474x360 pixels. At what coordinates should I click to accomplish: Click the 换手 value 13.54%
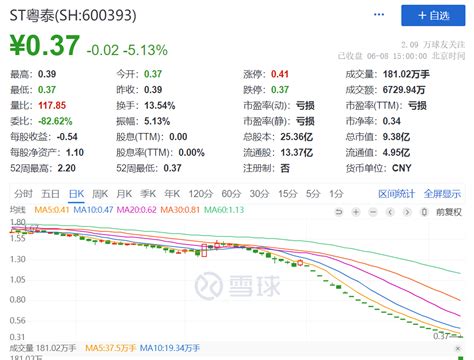point(160,105)
